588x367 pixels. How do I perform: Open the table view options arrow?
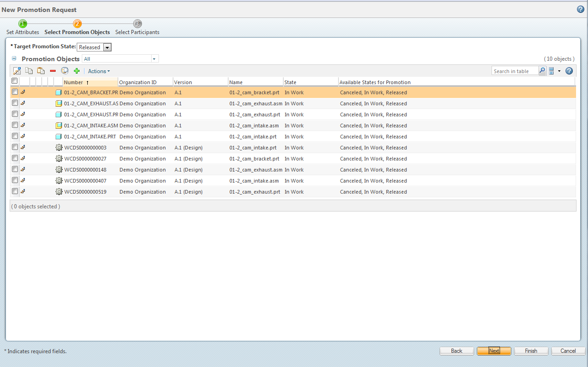(559, 71)
